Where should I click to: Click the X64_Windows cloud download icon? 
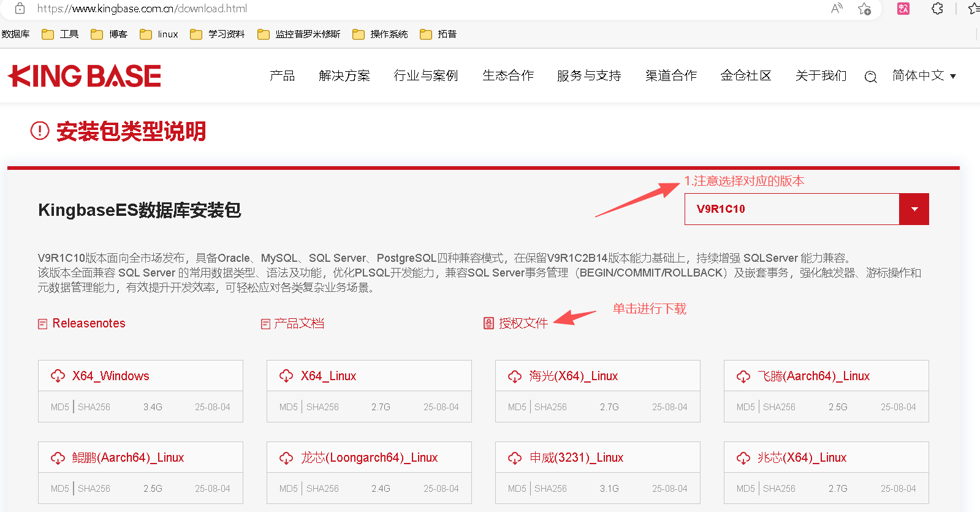(x=58, y=376)
